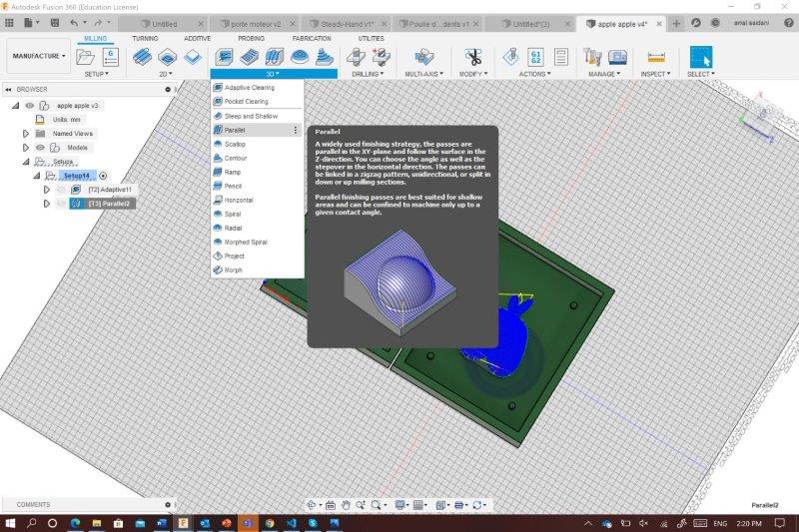The image size is (799, 532).
Task: Open the ACTIONS panel dropdown
Action: pos(534,74)
